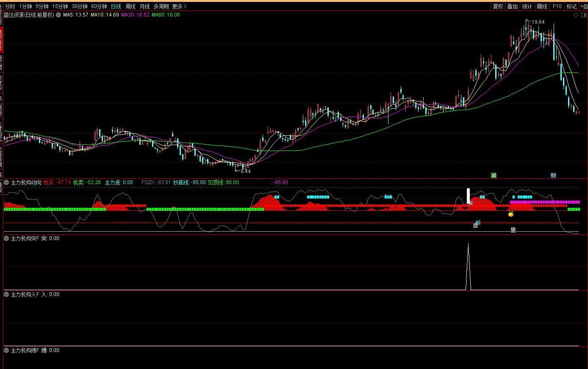Viewport: 588px width, 369px height.
Task: Expand dropdown next to 盛达资源 title
Action: [58, 15]
